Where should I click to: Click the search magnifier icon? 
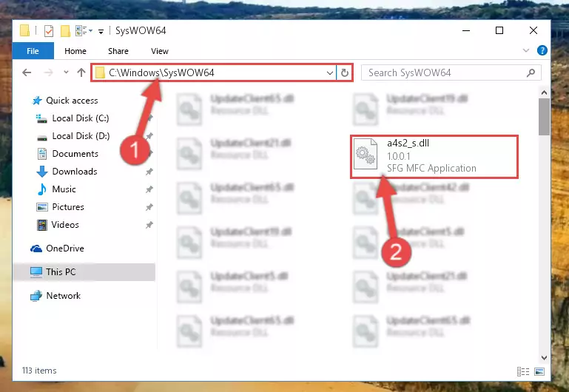531,73
